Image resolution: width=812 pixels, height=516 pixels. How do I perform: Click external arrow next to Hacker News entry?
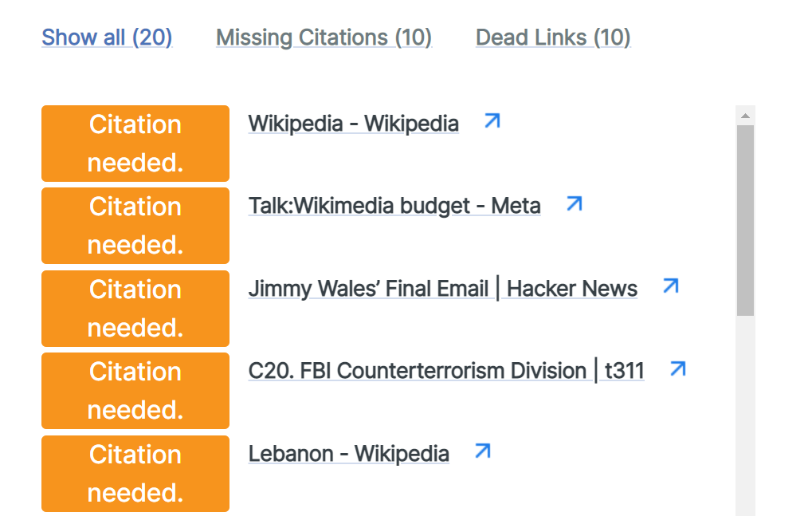(x=671, y=286)
